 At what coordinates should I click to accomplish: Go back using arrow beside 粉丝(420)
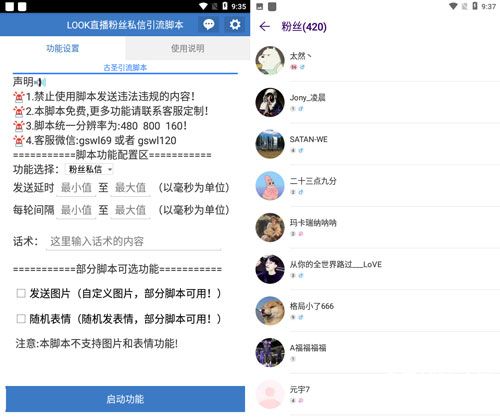coord(265,27)
